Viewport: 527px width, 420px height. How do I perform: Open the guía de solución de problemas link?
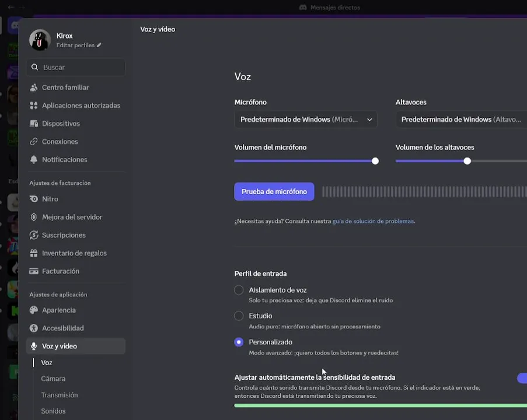[x=373, y=222]
